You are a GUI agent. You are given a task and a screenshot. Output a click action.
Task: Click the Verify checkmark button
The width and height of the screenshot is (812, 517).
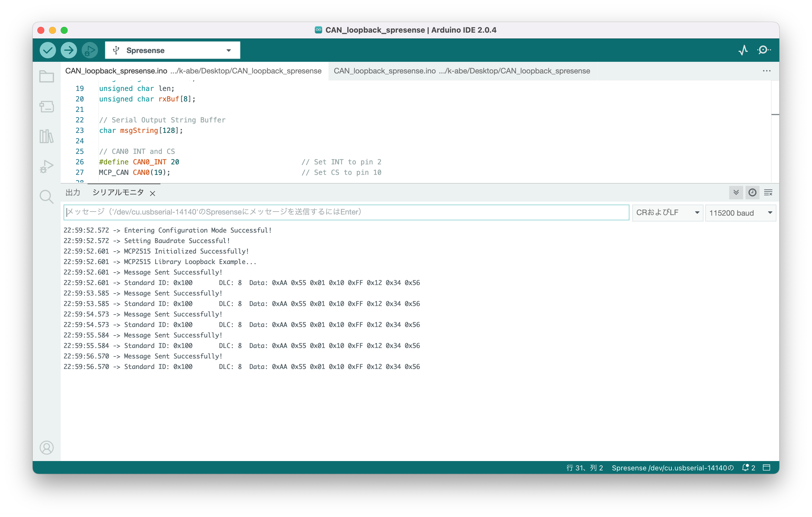coord(48,50)
